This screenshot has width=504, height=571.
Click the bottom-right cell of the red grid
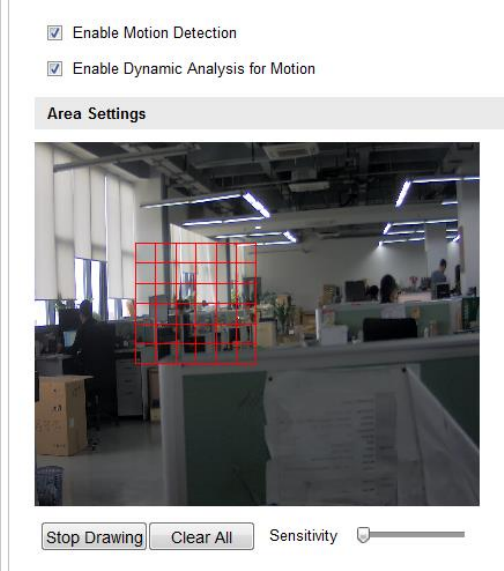coord(247,353)
